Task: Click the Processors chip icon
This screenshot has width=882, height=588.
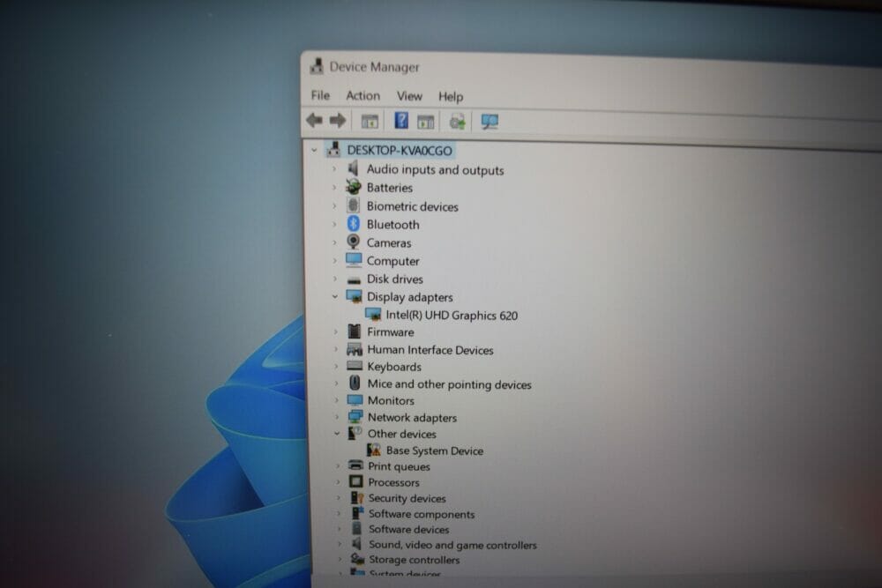Action: (355, 481)
